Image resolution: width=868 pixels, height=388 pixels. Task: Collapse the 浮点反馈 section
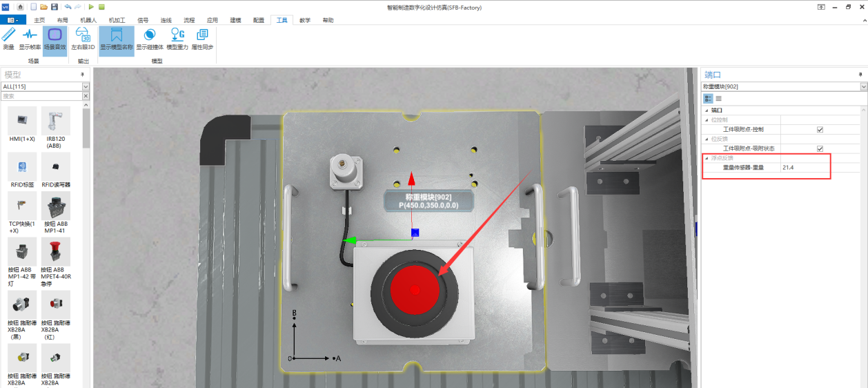706,158
